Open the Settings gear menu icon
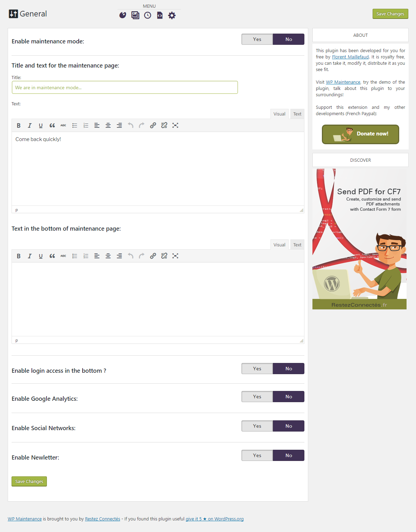Viewport: 416px width, 532px height. 172,15
